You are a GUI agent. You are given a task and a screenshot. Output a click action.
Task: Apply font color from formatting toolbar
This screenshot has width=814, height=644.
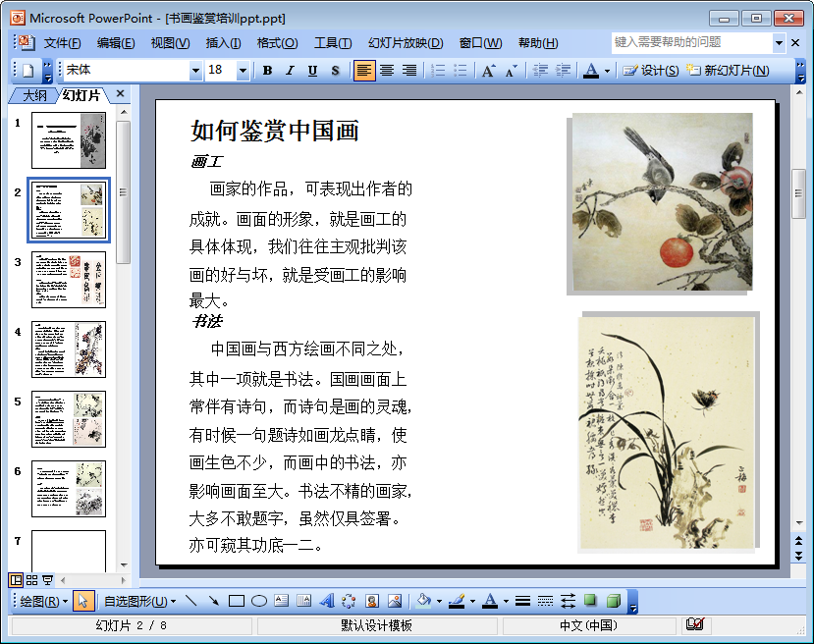[x=591, y=70]
